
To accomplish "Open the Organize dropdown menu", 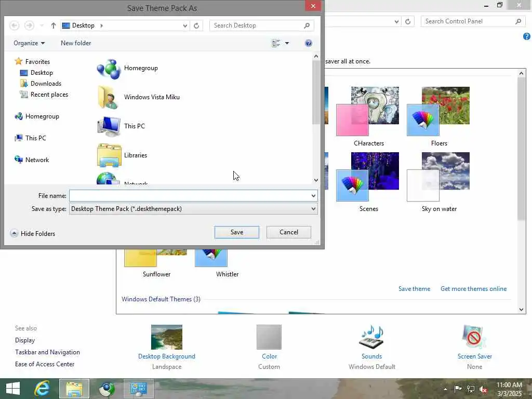I will pos(29,43).
